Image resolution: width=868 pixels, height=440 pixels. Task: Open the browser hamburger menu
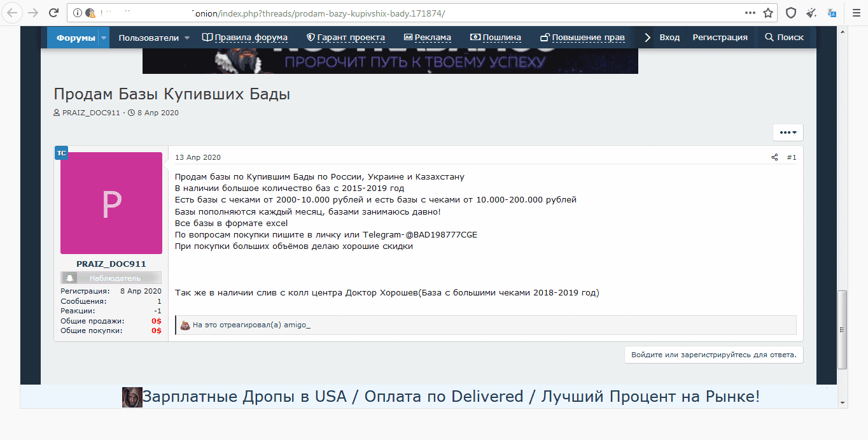tap(853, 13)
